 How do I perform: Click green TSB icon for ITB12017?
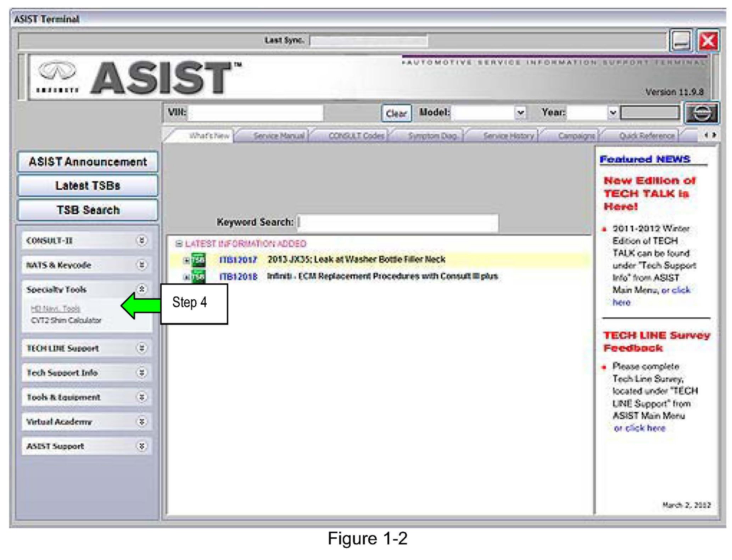coord(198,260)
